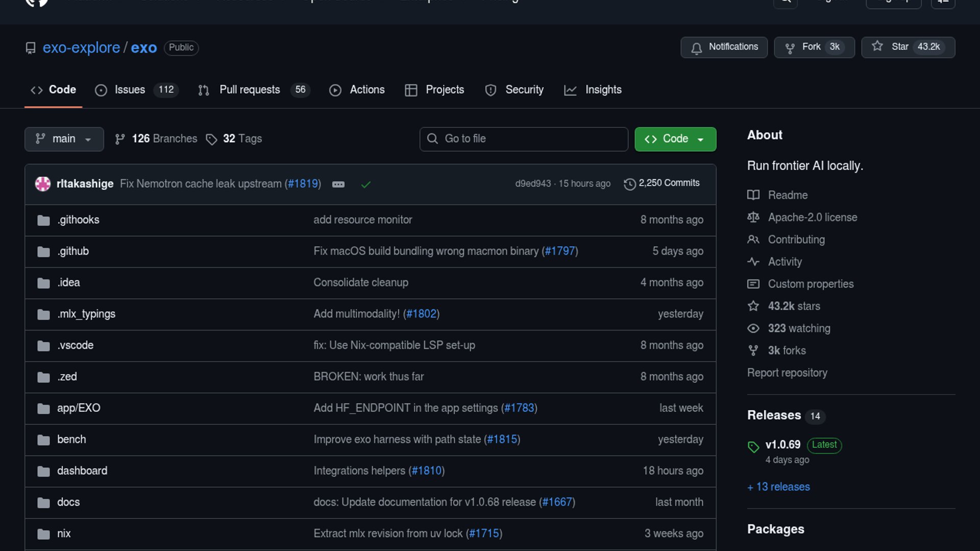Switch to the Code tab
980x551 pixels.
53,90
